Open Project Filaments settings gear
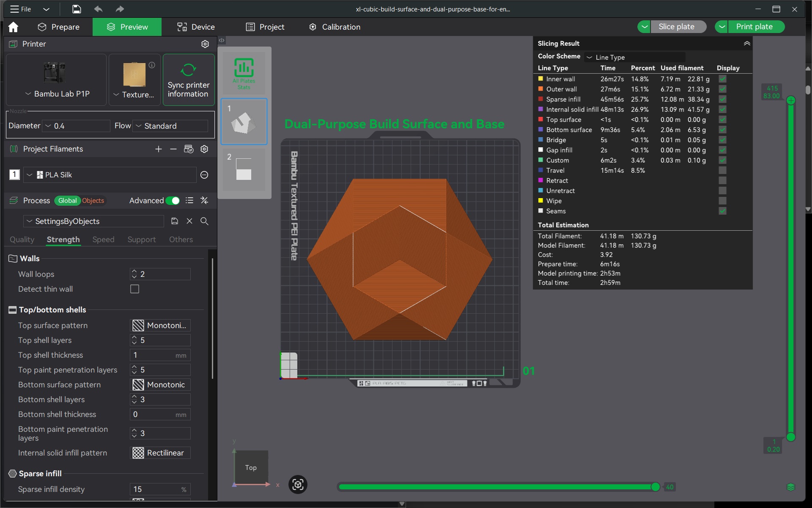Image resolution: width=812 pixels, height=508 pixels. coord(204,149)
